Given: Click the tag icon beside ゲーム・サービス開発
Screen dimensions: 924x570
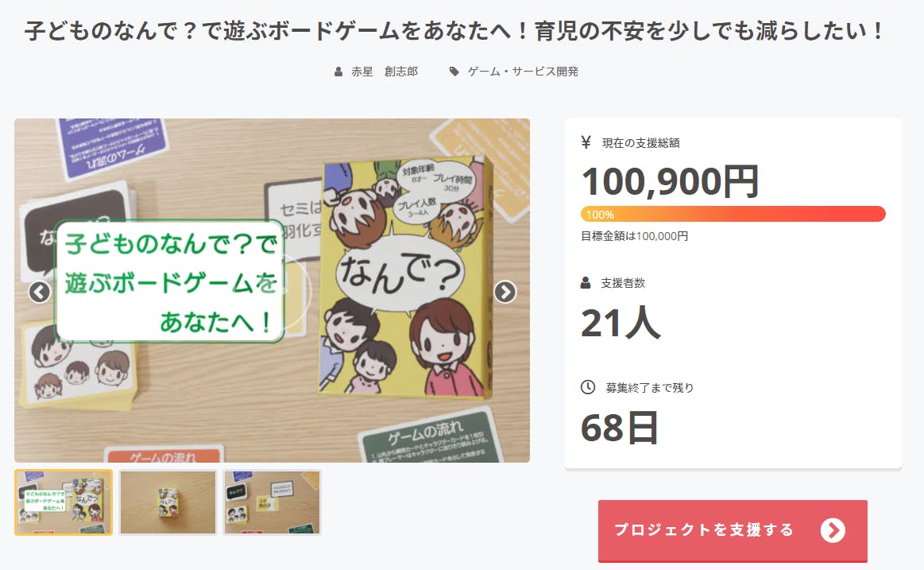Looking at the screenshot, I should [454, 72].
